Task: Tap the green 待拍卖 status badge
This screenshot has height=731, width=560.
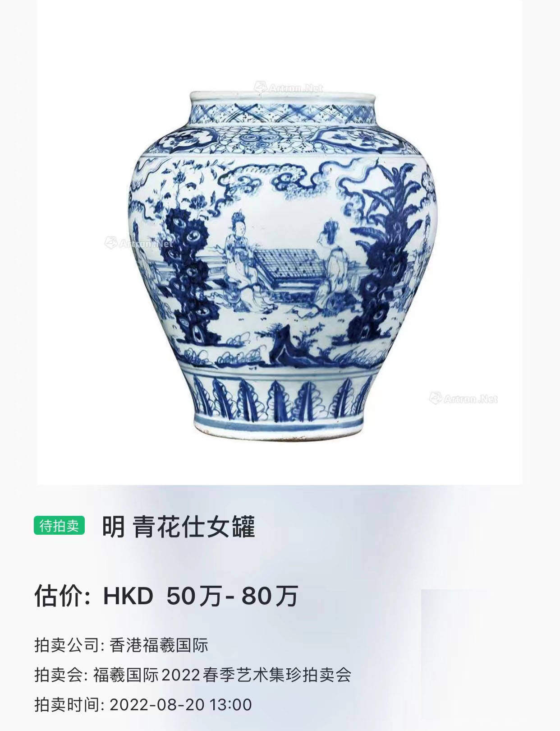Action: [x=59, y=525]
